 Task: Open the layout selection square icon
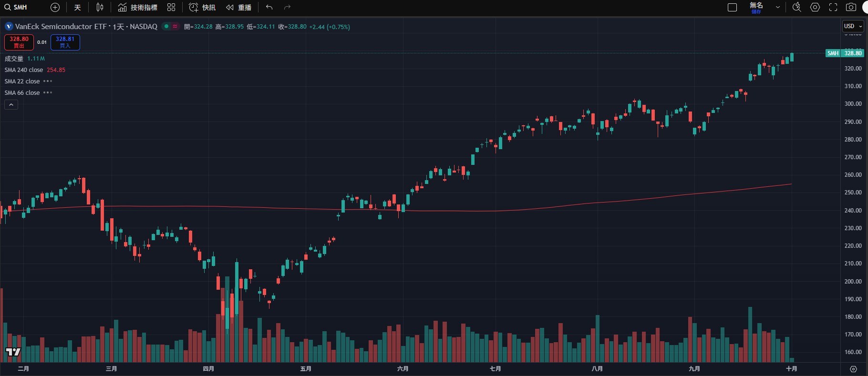732,7
